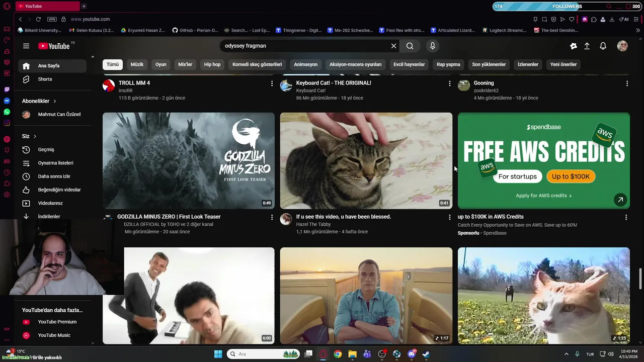The height and width of the screenshot is (362, 644).
Task: Open the browser easy setup sliders icon
Action: coord(637,19)
